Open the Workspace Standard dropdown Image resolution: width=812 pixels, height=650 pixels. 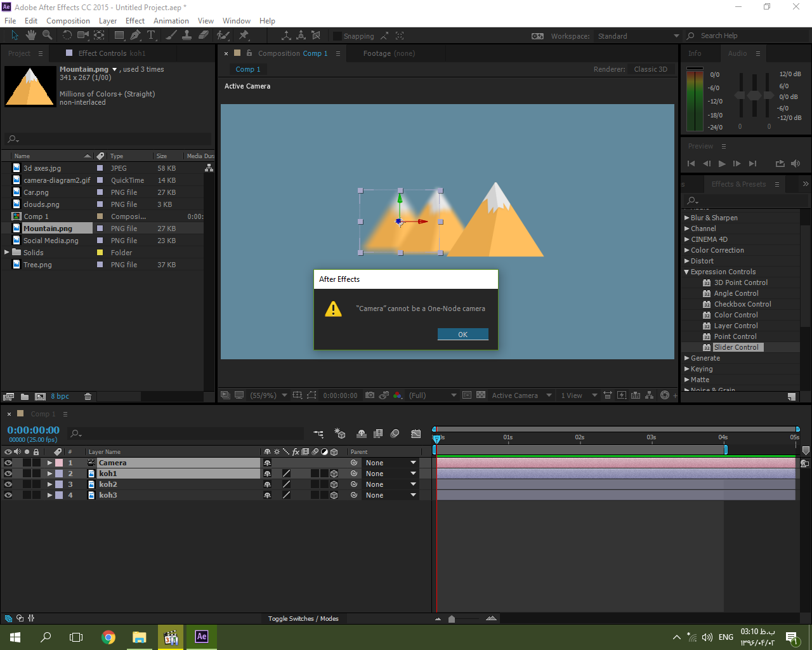pos(638,36)
